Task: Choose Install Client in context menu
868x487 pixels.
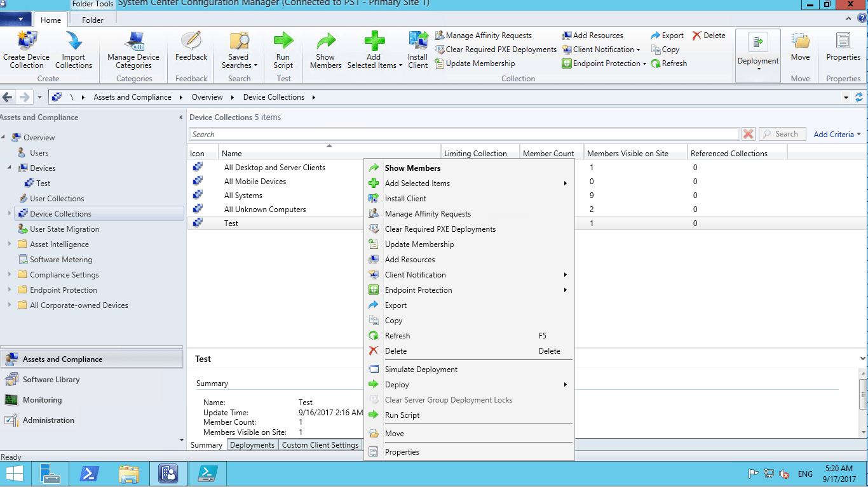Action: tap(469, 199)
